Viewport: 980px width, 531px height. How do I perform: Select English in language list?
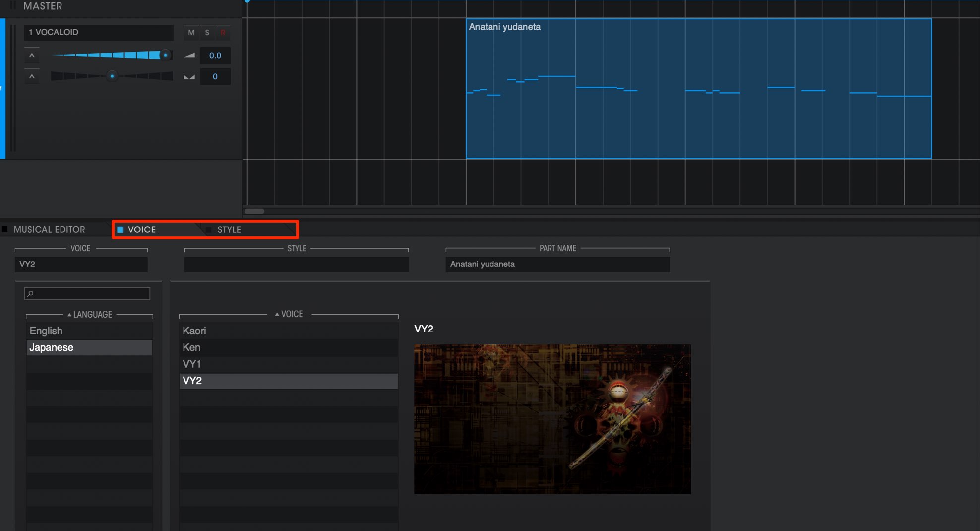[89, 331]
